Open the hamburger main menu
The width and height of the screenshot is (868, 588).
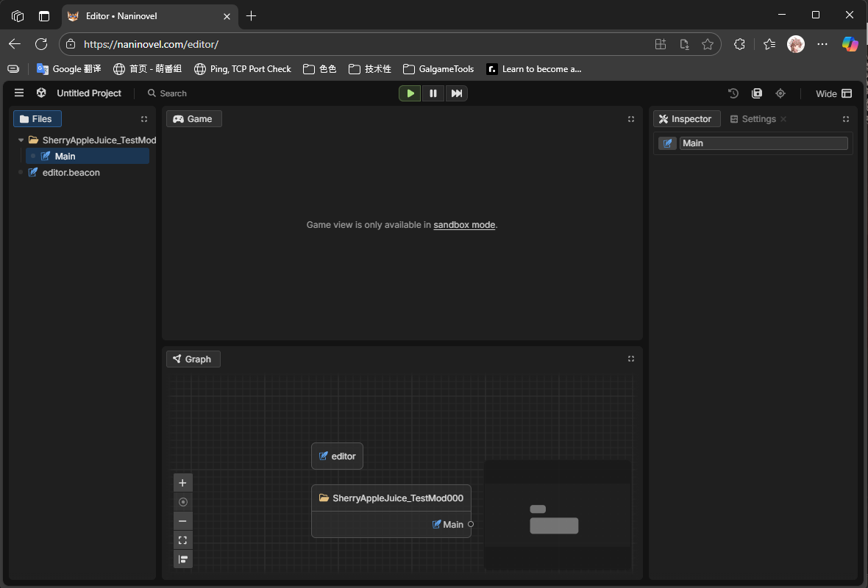[x=19, y=93]
